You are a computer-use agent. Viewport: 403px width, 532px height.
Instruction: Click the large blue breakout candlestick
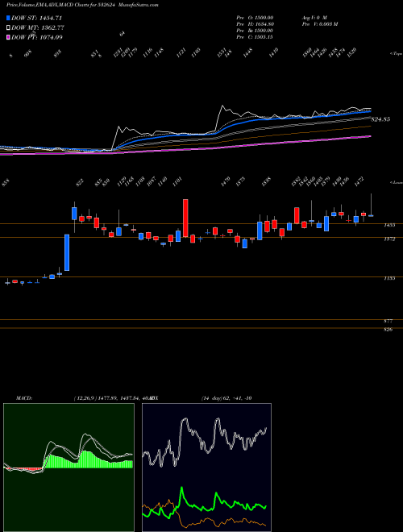(x=67, y=252)
